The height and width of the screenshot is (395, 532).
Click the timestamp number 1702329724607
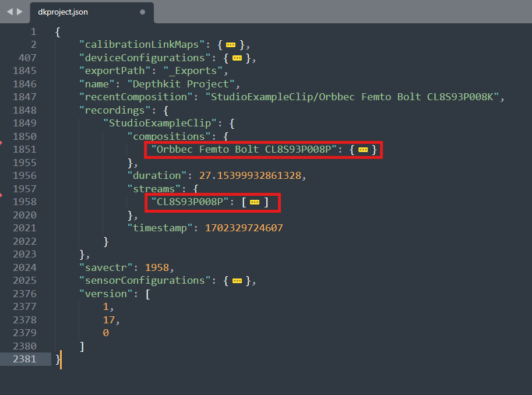click(244, 228)
